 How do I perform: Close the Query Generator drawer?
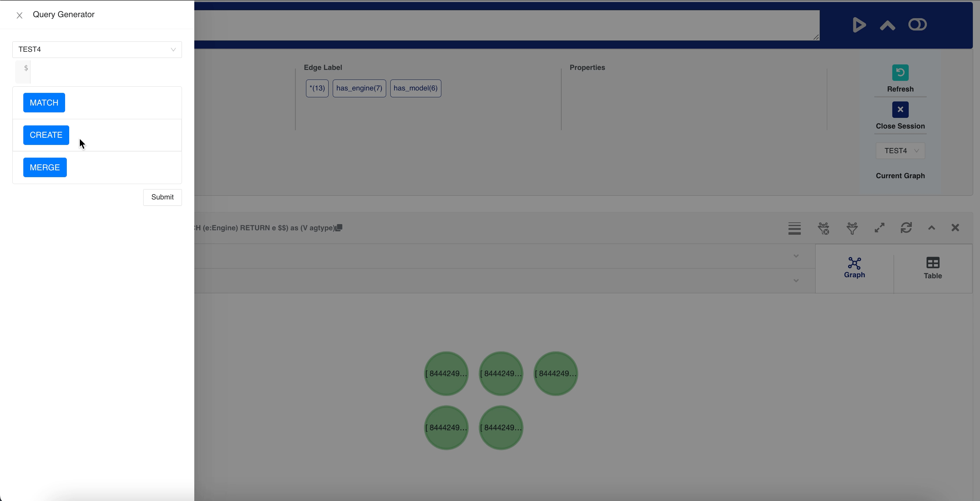[x=20, y=15]
